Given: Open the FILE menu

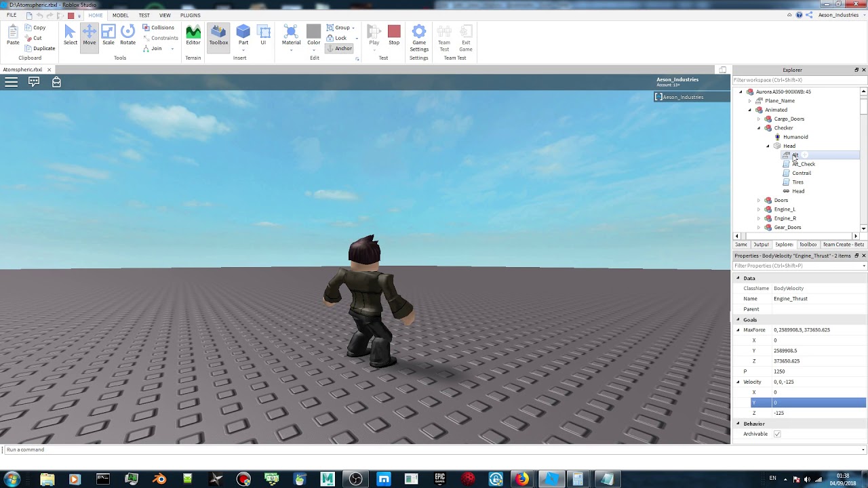Looking at the screenshot, I should [x=12, y=15].
